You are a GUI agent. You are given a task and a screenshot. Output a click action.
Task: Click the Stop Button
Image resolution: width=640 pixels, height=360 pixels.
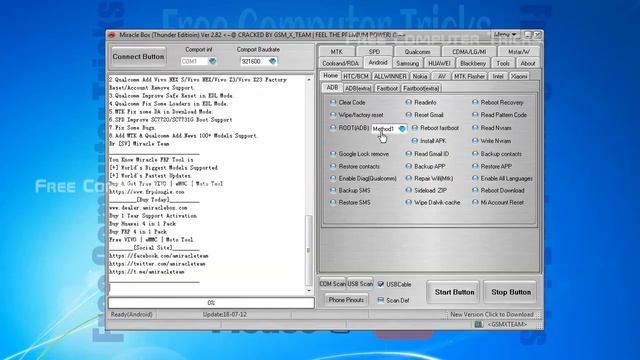[511, 292]
